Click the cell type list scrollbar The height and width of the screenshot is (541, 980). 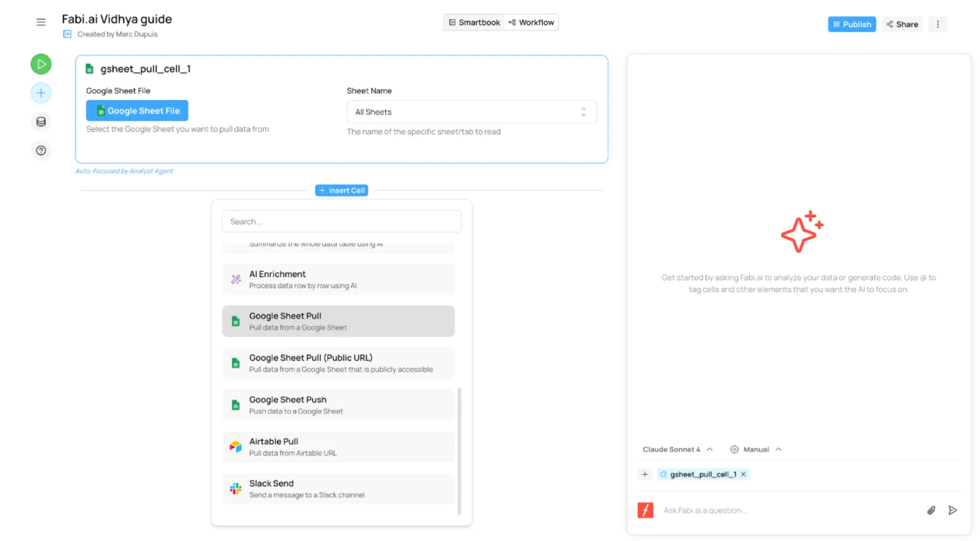pos(459,451)
